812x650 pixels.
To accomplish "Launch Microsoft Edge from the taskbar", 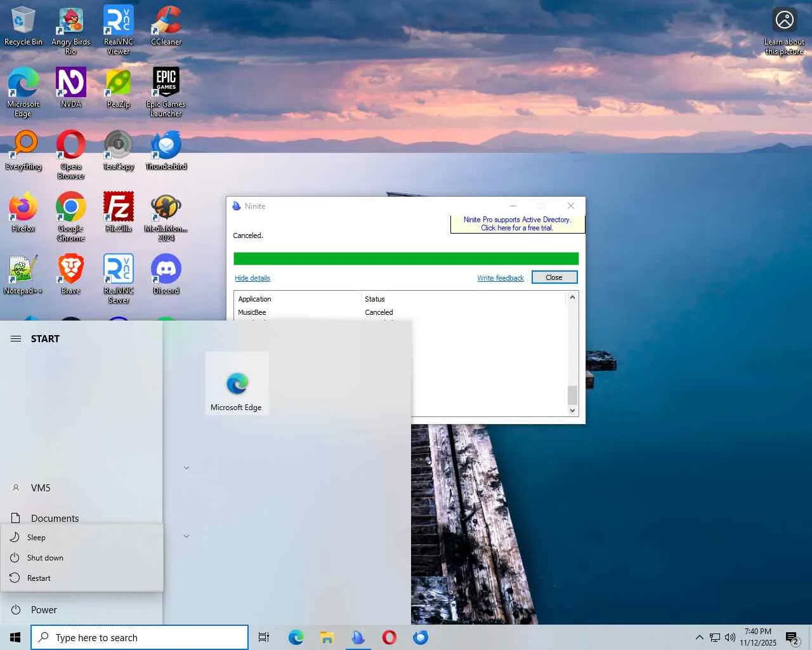I will (x=296, y=637).
